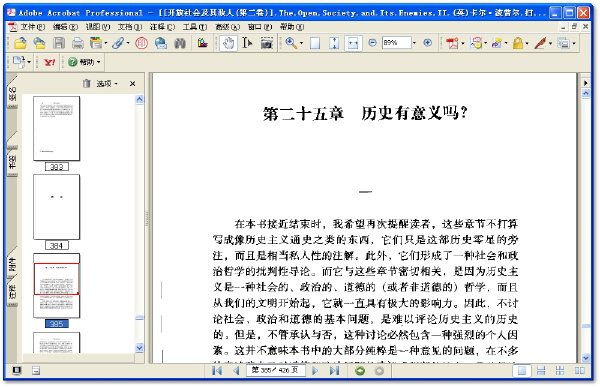Select page thumbnail 383
This screenshot has height=387, width=600.
pos(57,129)
